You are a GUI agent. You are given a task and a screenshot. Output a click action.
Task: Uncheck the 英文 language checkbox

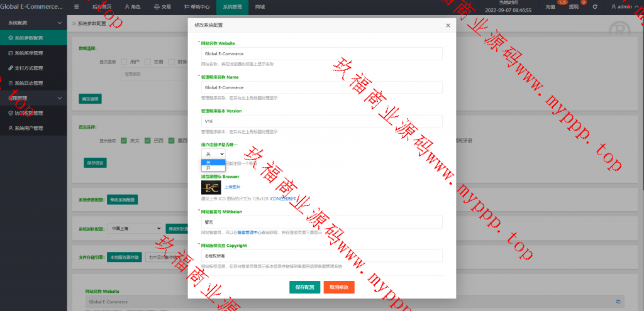tap(124, 140)
